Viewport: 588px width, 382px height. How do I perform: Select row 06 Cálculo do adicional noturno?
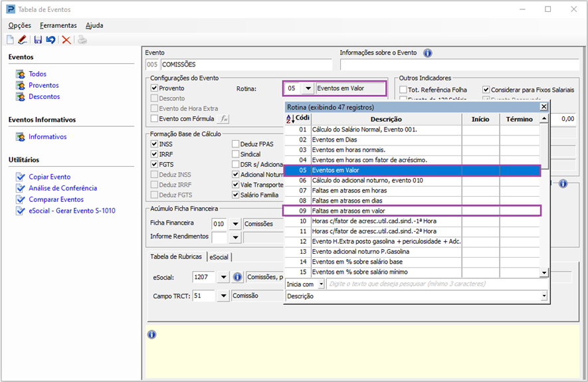[x=412, y=180]
